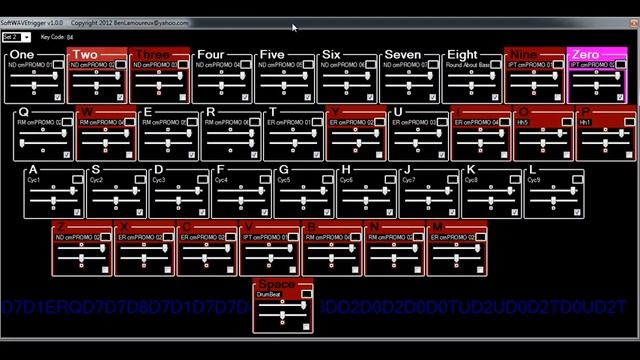Toggle the checkbox in the Nine pad

click(558, 97)
